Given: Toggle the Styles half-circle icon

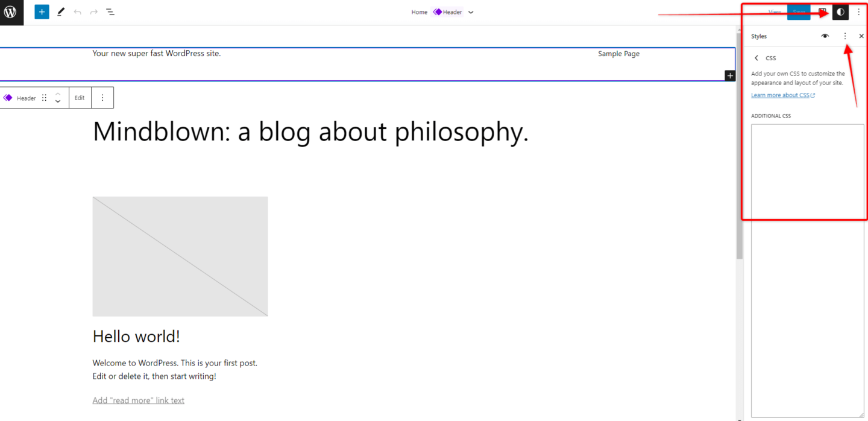Looking at the screenshot, I should pyautogui.click(x=840, y=12).
